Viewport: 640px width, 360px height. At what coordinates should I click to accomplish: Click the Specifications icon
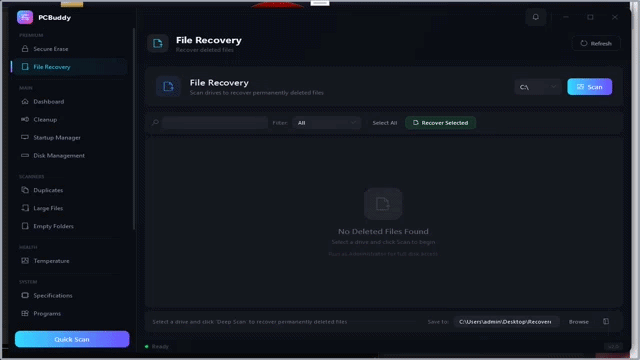(25, 295)
